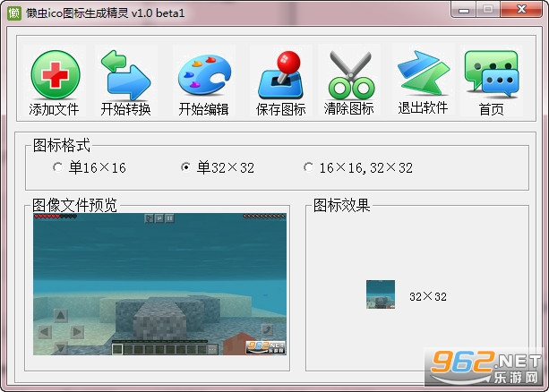549x392 pixels.
Task: Start conversion with 开始转换 arrows icon
Action: pyautogui.click(x=125, y=81)
